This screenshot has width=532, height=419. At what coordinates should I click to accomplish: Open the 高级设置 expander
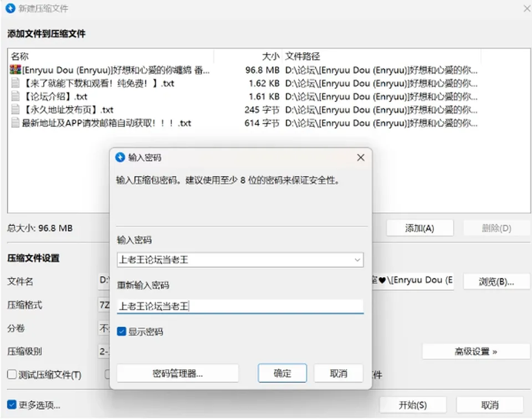(x=475, y=351)
